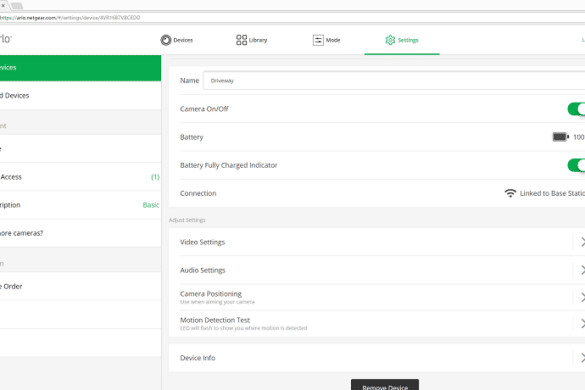Click the Audio Settings label

(x=203, y=270)
